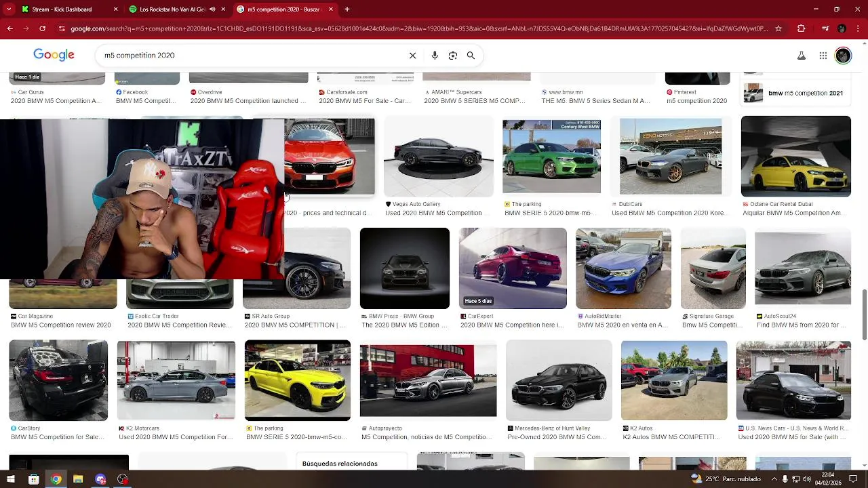Open the CarExpert red M5 image
The width and height of the screenshot is (868, 488).
point(513,268)
